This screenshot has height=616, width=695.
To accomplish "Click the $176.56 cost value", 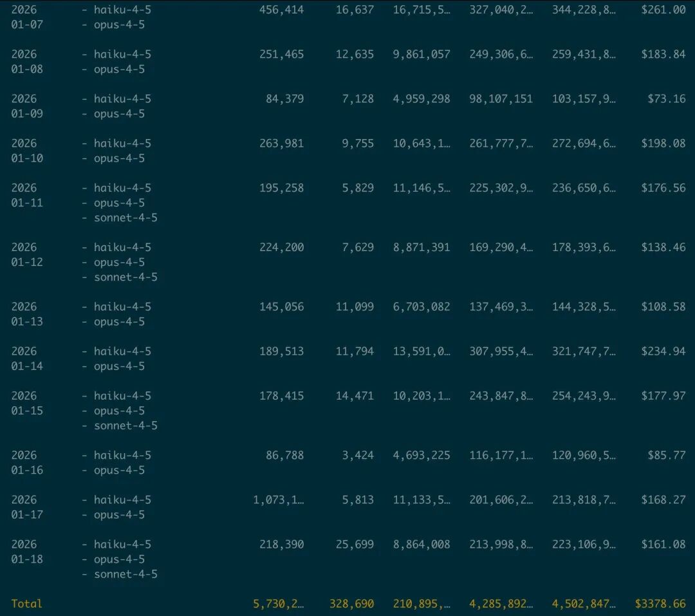I will 663,188.
